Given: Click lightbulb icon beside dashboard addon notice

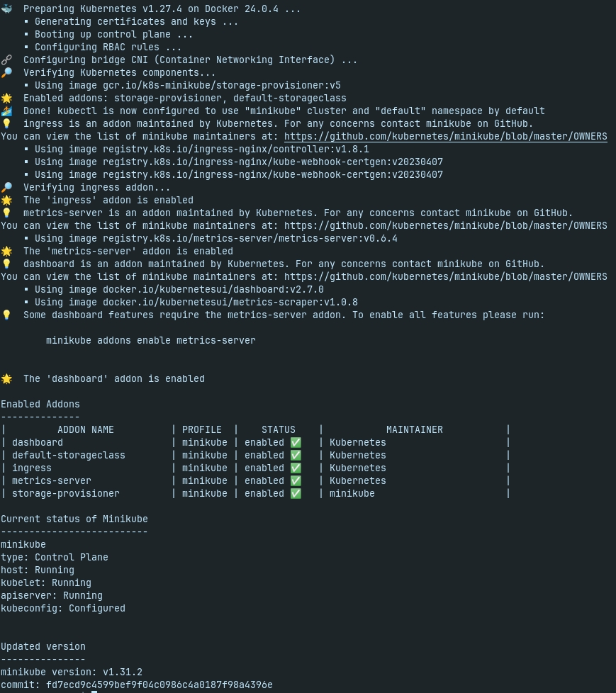Looking at the screenshot, I should 6,264.
